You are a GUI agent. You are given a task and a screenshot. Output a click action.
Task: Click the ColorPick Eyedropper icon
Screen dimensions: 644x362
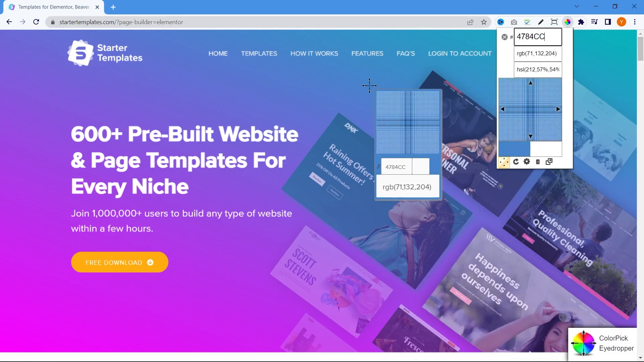583,343
